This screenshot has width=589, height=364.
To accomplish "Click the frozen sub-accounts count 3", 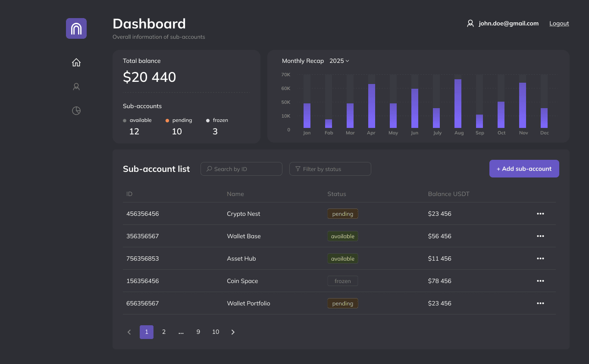I will (215, 131).
